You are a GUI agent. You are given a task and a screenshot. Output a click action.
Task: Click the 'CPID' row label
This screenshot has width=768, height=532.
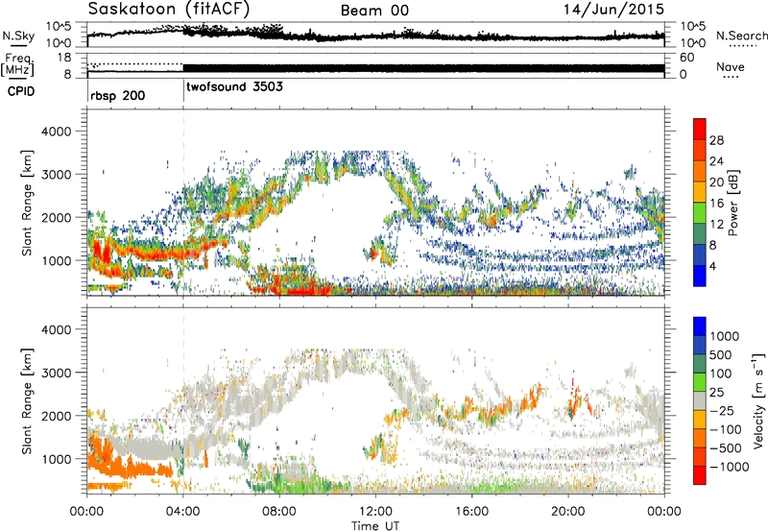tap(21, 91)
